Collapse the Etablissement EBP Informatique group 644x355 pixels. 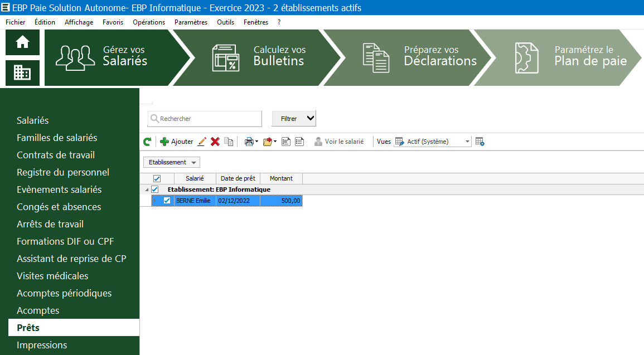(147, 189)
